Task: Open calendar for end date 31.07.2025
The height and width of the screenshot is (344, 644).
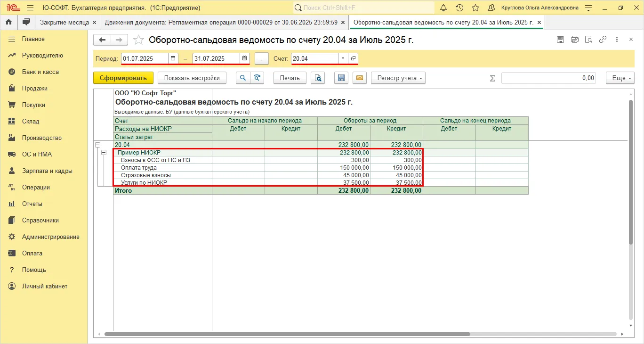Action: pos(244,58)
